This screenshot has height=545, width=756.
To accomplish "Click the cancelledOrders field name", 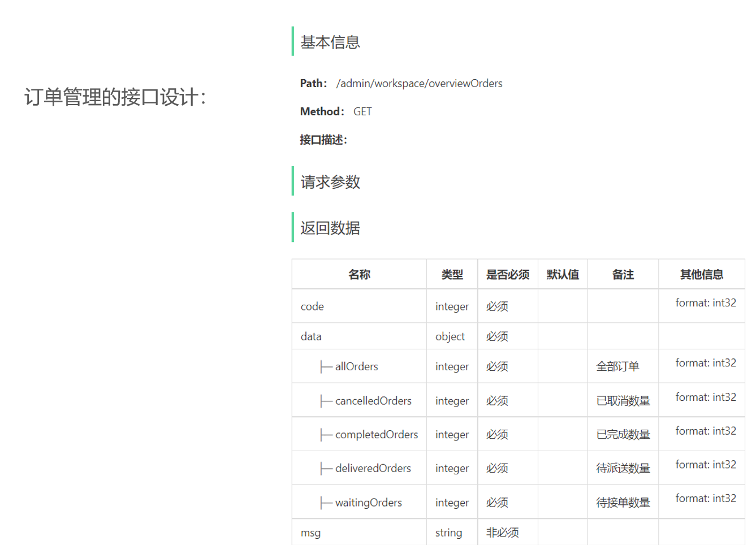I will 373,401.
